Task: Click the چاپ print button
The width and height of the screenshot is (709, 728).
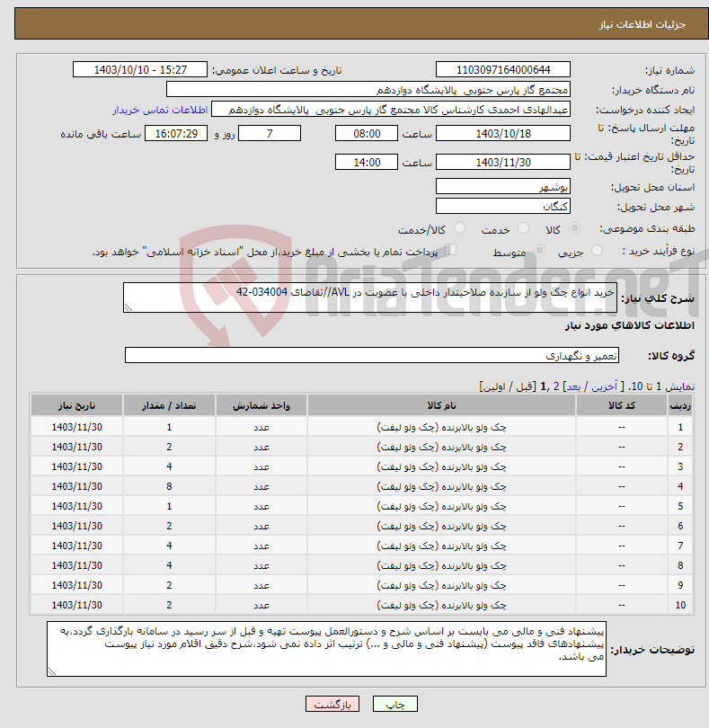Action: [x=395, y=704]
